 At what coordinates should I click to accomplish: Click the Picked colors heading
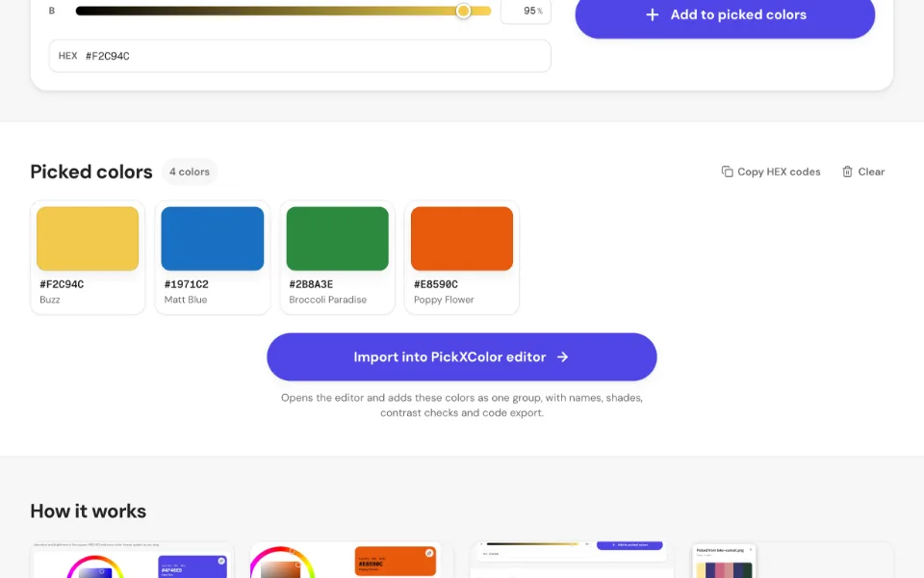pos(91,171)
